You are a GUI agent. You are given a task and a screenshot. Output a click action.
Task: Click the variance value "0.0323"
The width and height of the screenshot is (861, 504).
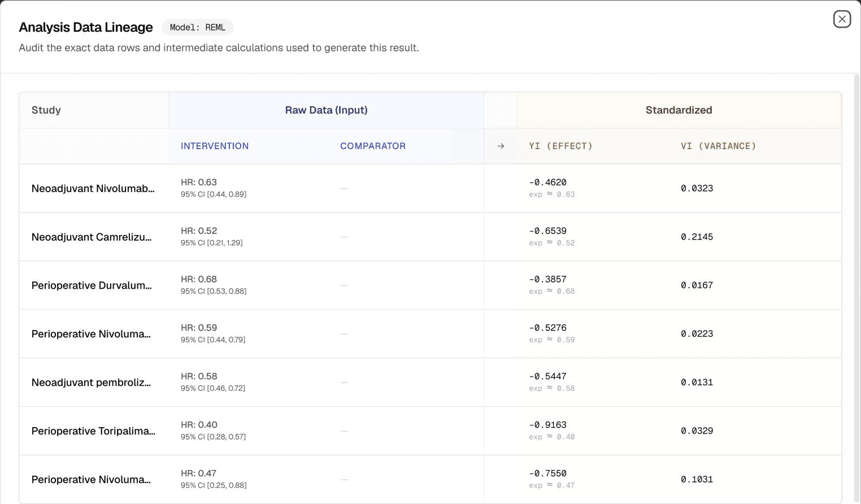pos(697,188)
